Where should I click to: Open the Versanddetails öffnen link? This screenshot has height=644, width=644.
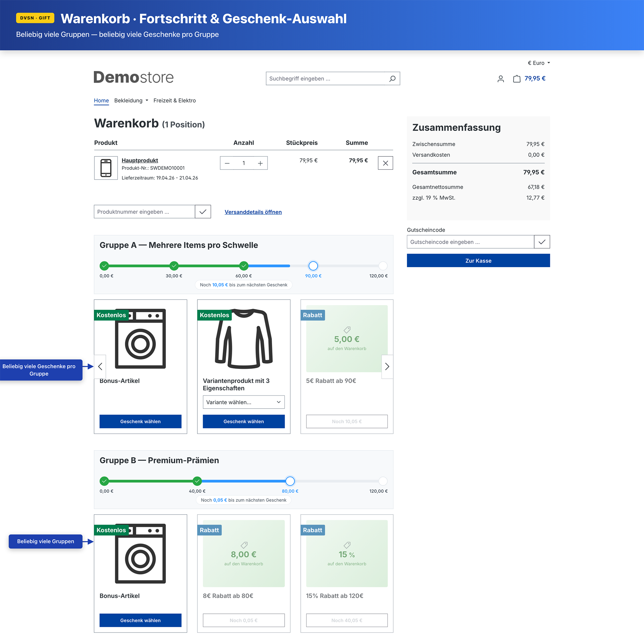point(253,212)
